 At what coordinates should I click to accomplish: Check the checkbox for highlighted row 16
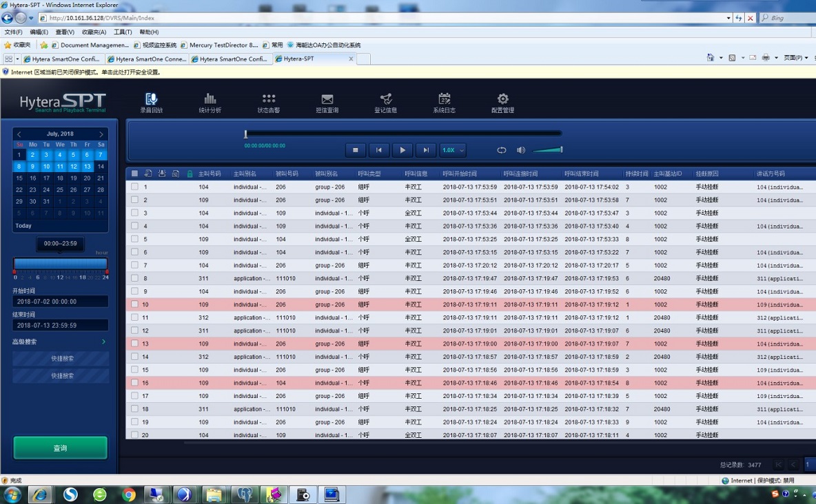(135, 382)
